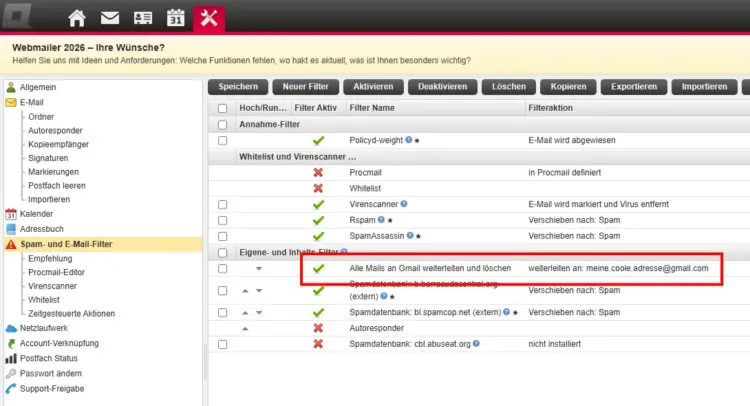Screen dimensions: 750x406
Task: Click the Neuer Filter button
Action: [306, 87]
